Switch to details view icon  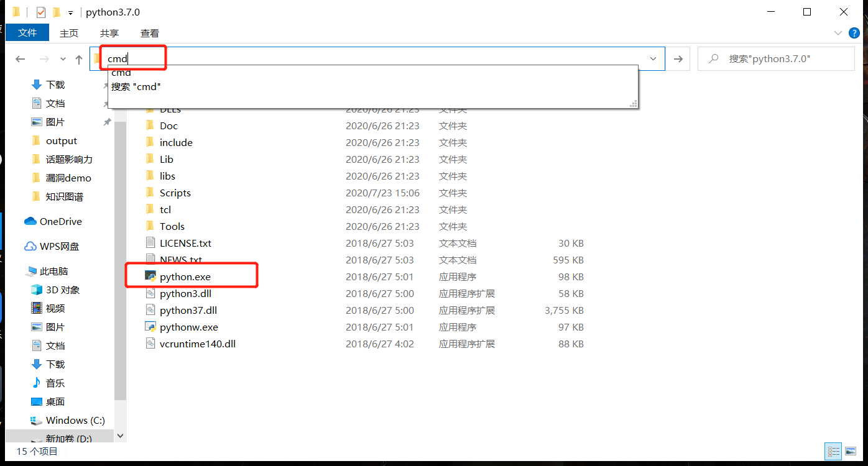pos(834,452)
